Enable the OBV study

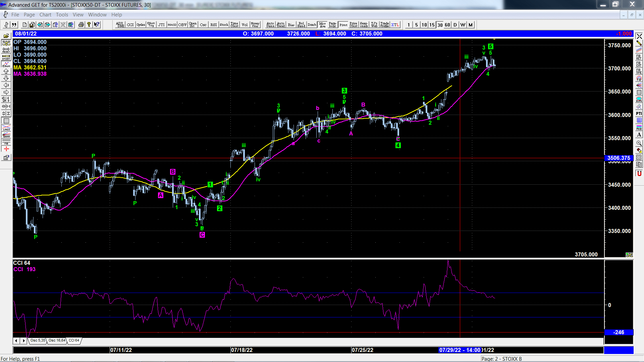point(182,25)
